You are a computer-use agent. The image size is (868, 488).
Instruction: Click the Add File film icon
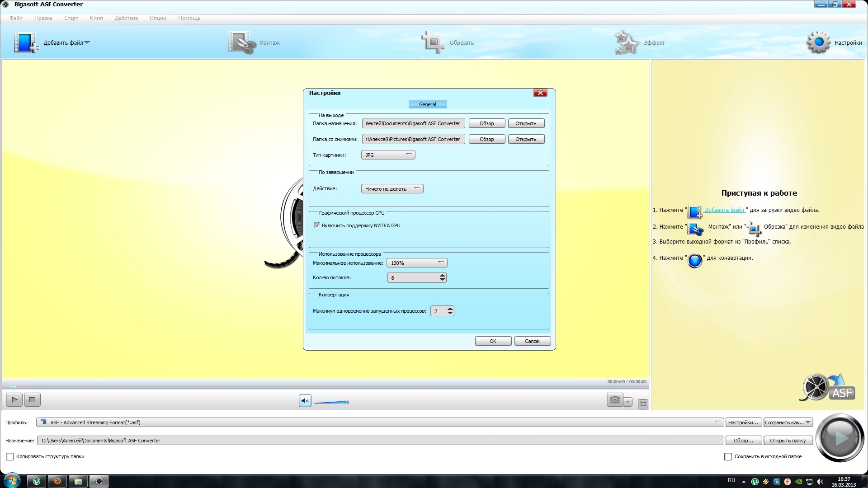click(25, 42)
